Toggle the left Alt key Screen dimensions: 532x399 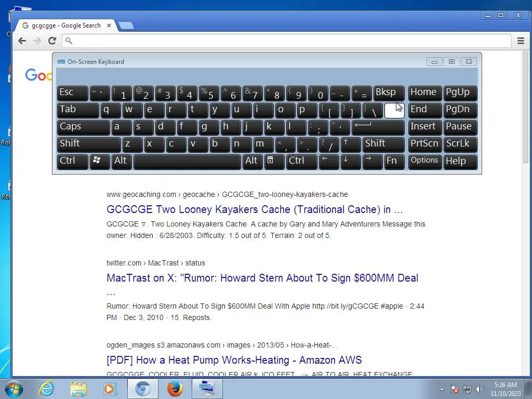122,162
